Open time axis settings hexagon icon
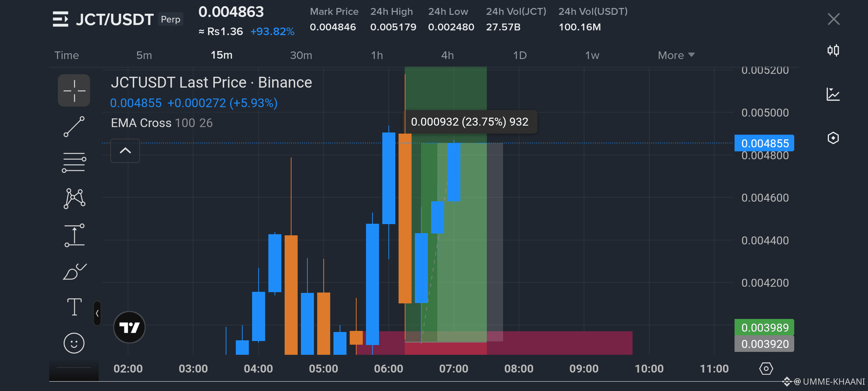The image size is (868, 391). point(766,369)
